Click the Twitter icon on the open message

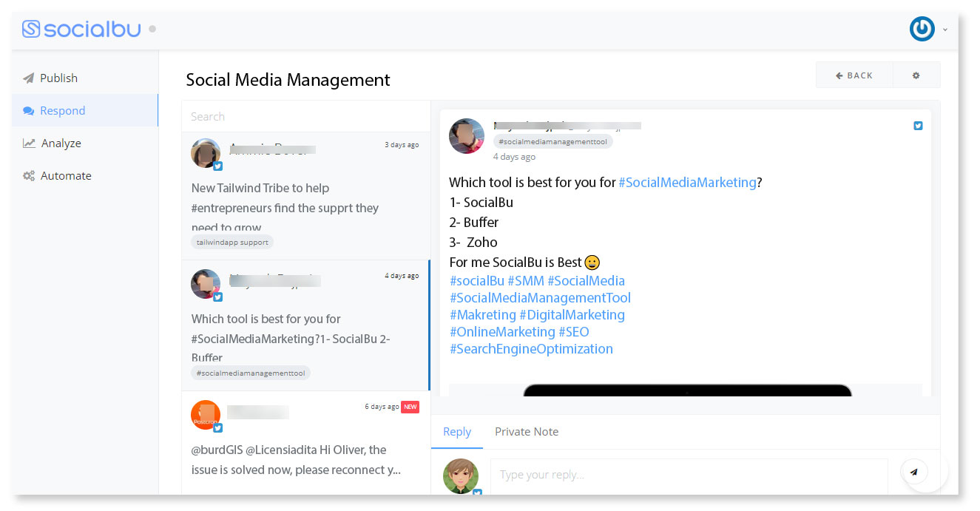coord(918,126)
